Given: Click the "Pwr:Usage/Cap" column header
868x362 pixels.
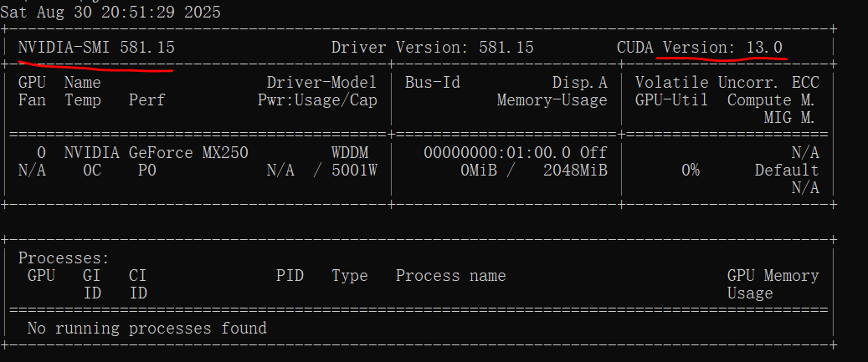Looking at the screenshot, I should (x=317, y=100).
